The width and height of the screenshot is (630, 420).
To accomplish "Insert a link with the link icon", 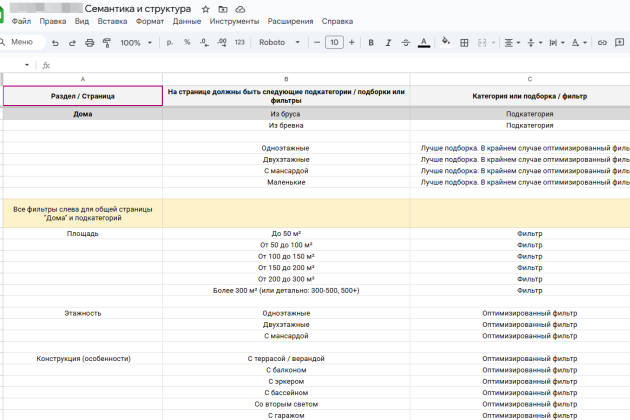I will pyautogui.click(x=602, y=43).
